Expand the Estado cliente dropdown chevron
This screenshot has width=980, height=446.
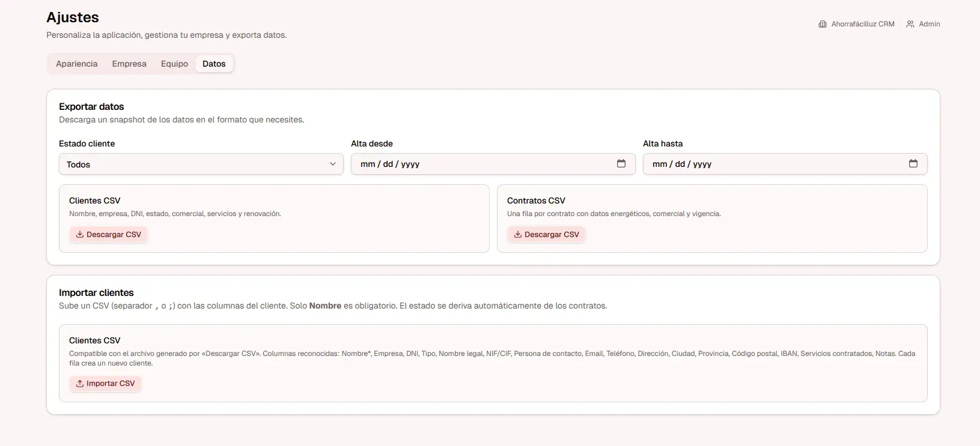pos(333,164)
